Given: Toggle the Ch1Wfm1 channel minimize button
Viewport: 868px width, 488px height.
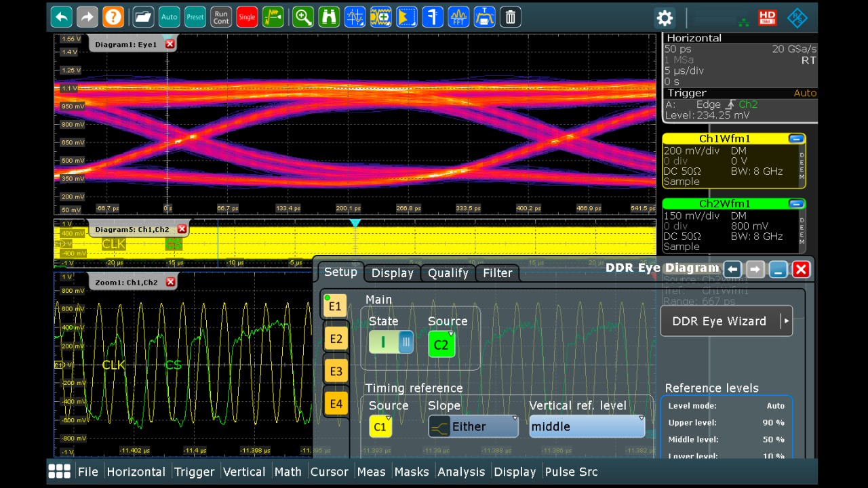Looking at the screenshot, I should click(796, 139).
